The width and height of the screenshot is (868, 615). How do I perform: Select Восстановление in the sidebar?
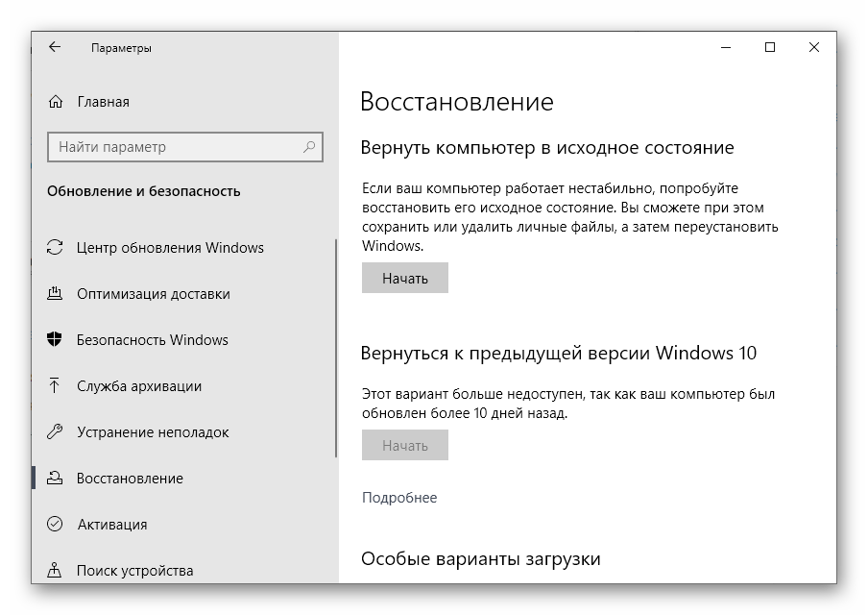(x=130, y=479)
